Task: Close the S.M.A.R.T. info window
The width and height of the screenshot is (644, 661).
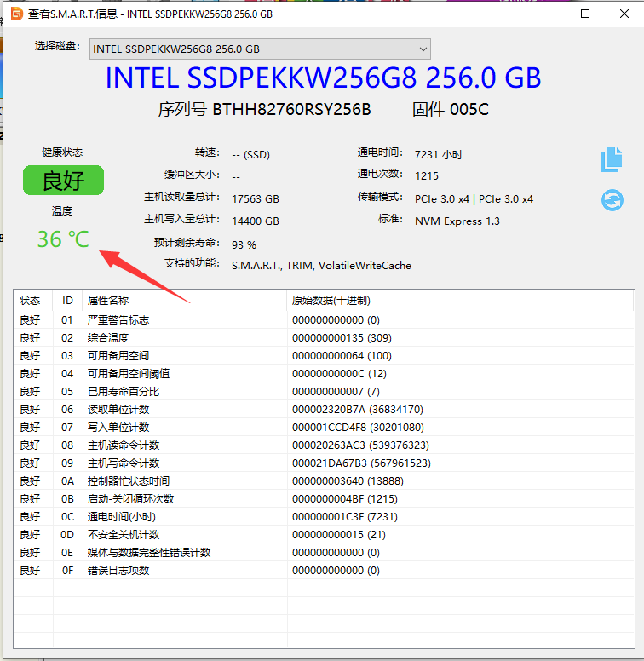Action: (x=624, y=14)
